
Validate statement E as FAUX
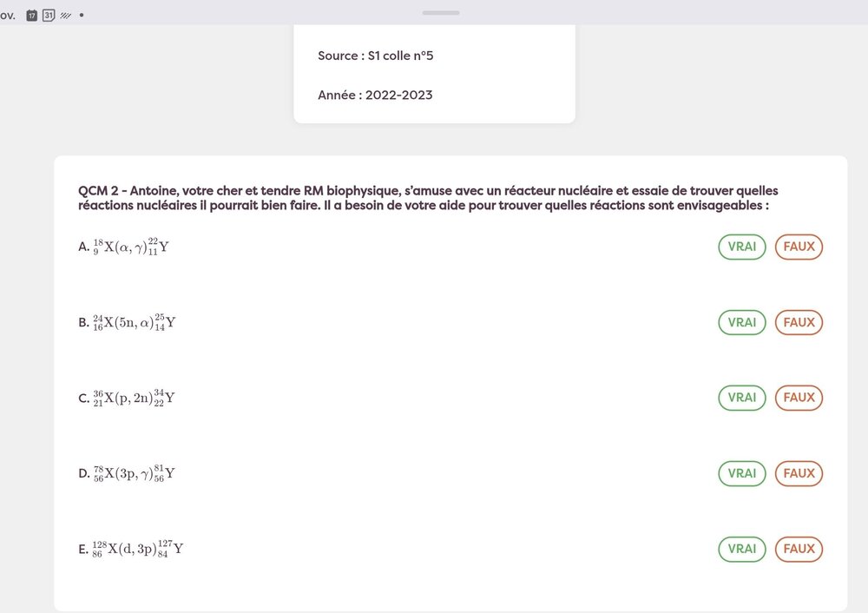tap(799, 549)
